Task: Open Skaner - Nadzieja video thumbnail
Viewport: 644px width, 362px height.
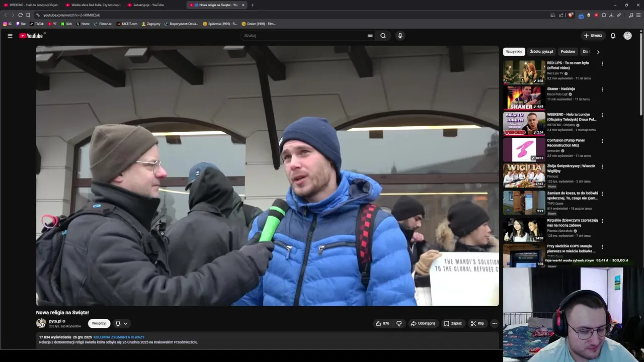Action: pos(524,98)
